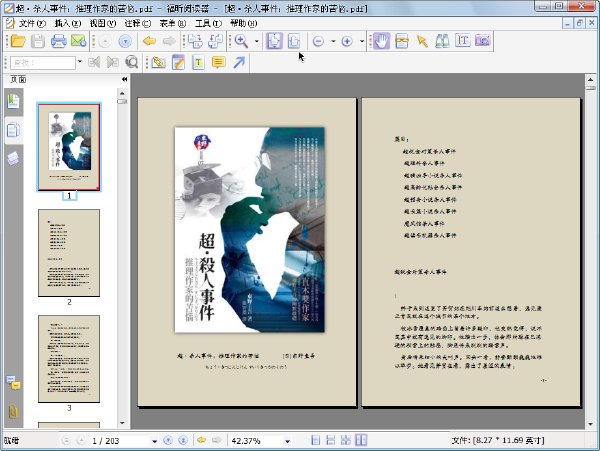The image size is (600, 451).
Task: Open the Layers panel in sidebar
Action: click(x=13, y=158)
